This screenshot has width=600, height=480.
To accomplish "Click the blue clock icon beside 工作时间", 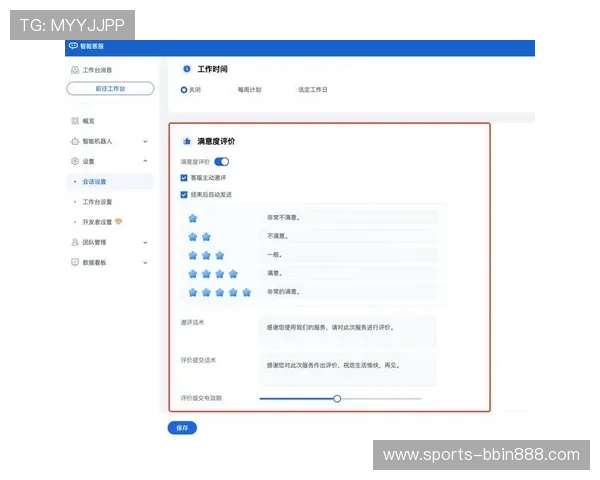I will (x=187, y=69).
